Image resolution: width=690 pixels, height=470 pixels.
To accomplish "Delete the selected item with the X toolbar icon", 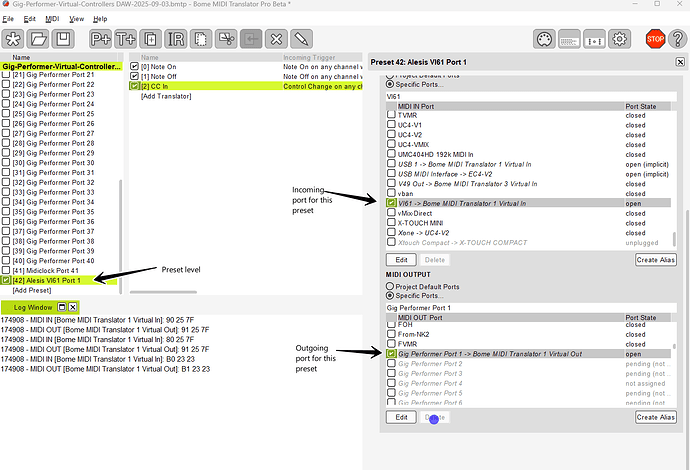I will tap(276, 39).
